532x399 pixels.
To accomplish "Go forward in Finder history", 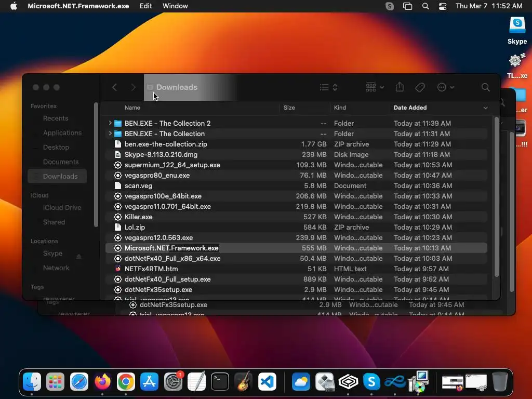I will tap(134, 87).
